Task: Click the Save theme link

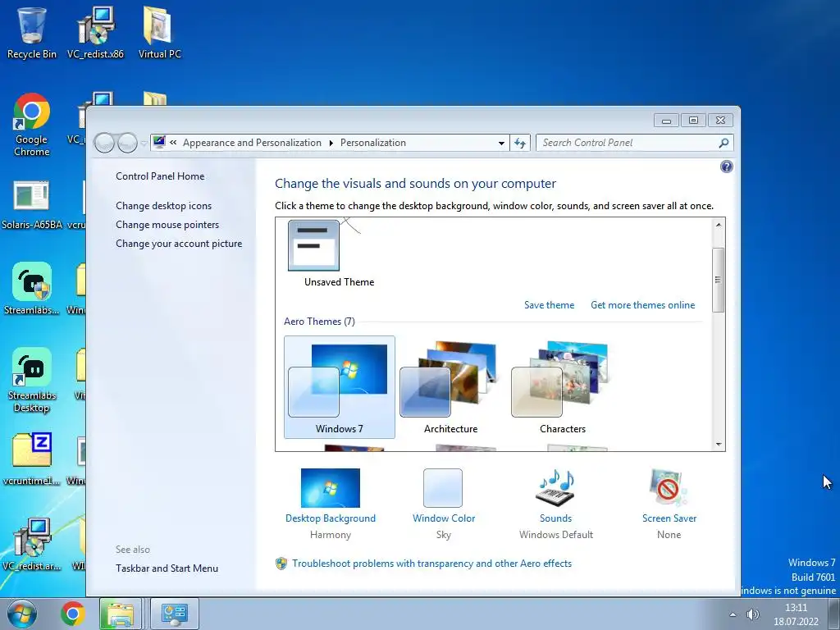Action: coord(549,305)
